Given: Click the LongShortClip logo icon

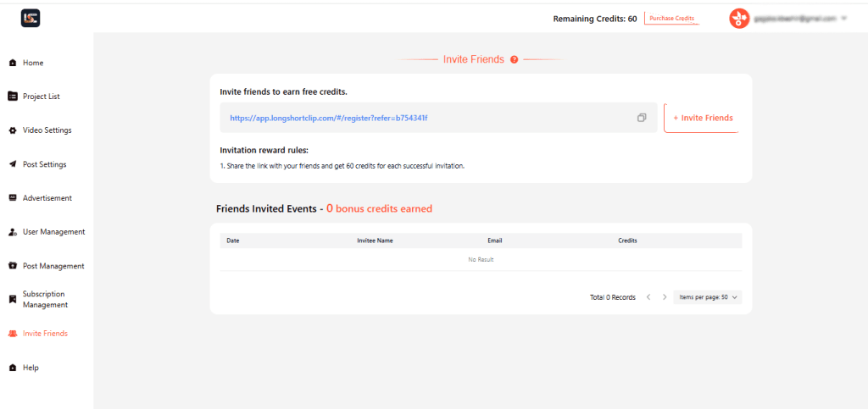Looking at the screenshot, I should [x=31, y=17].
